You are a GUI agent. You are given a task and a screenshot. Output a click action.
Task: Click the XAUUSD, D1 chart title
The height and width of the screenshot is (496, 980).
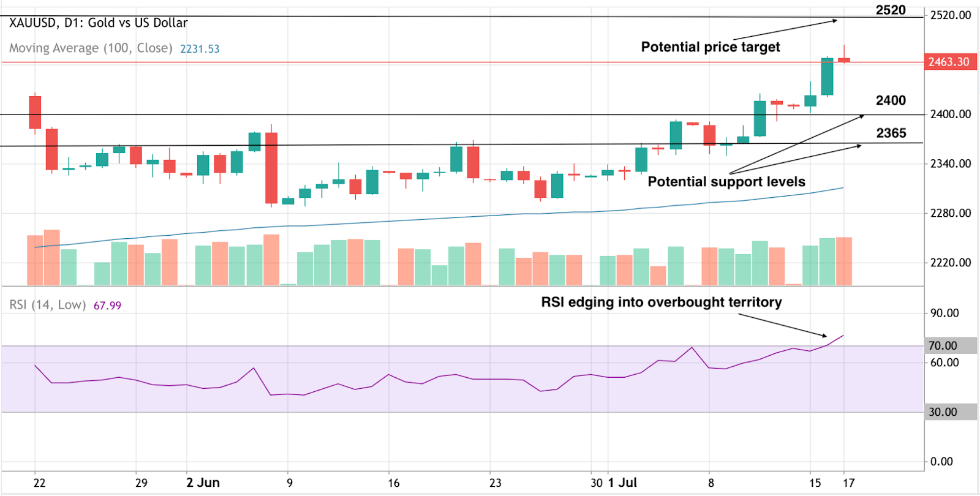pos(98,23)
